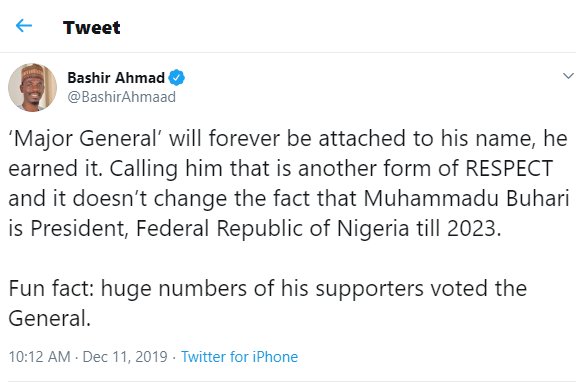Viewport: 576px width, 389px height.
Task: Open Bashir Ahmad's profile picture
Action: click(32, 87)
